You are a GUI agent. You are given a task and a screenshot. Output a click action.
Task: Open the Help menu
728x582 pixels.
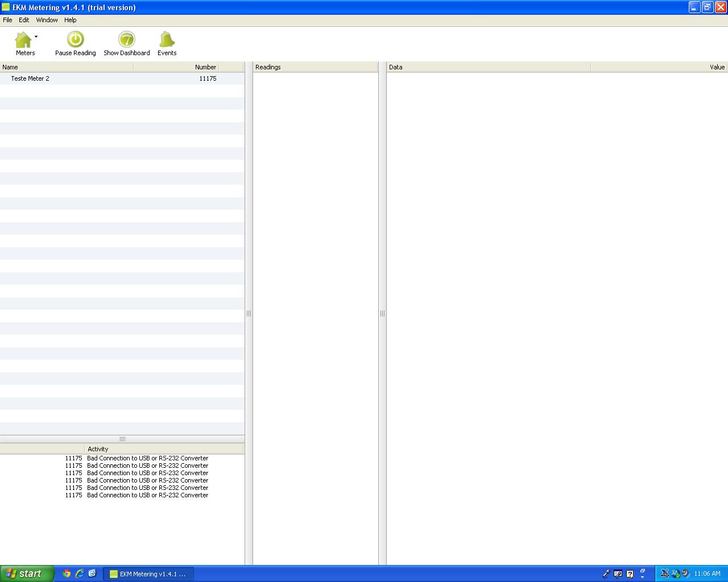(70, 20)
